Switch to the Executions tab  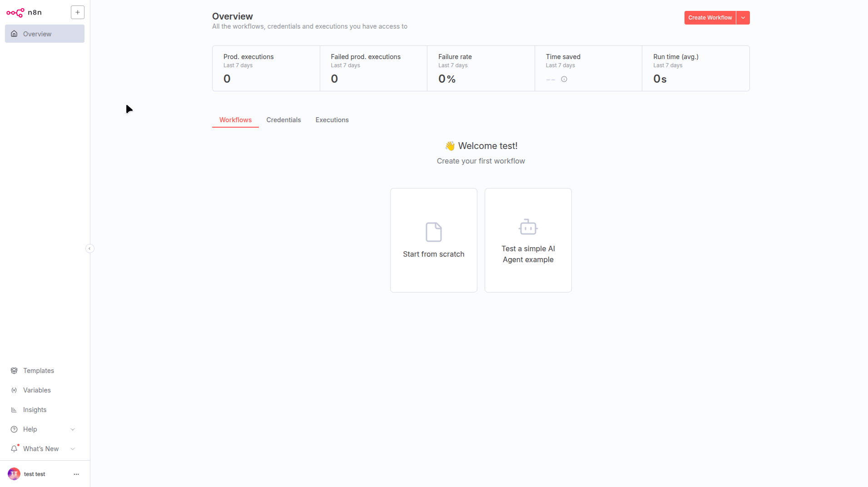coord(332,120)
